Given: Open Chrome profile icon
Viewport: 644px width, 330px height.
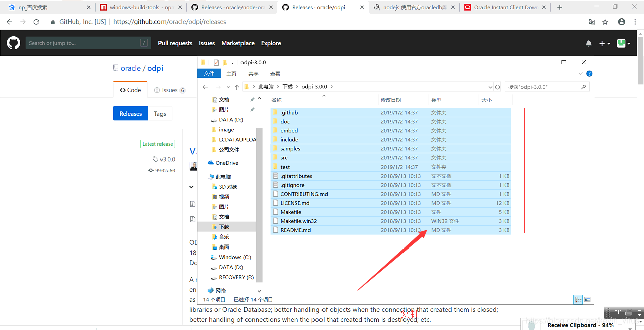Looking at the screenshot, I should [x=622, y=22].
